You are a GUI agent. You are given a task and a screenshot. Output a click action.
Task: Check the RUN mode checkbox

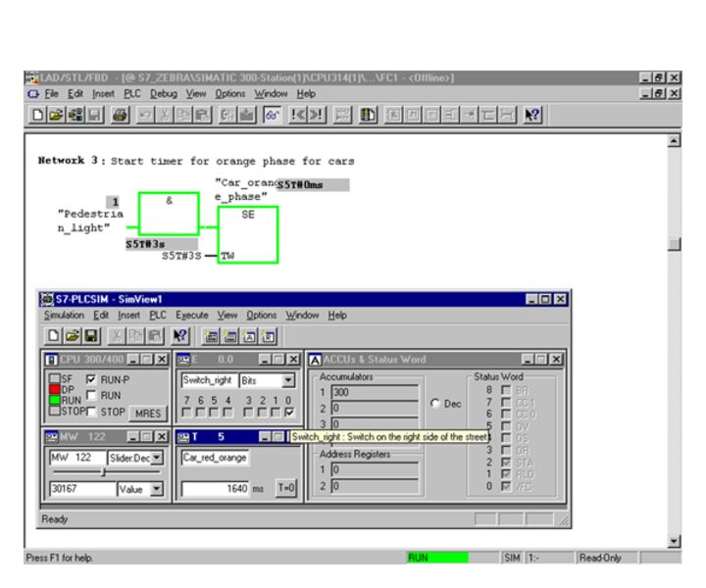(91, 396)
